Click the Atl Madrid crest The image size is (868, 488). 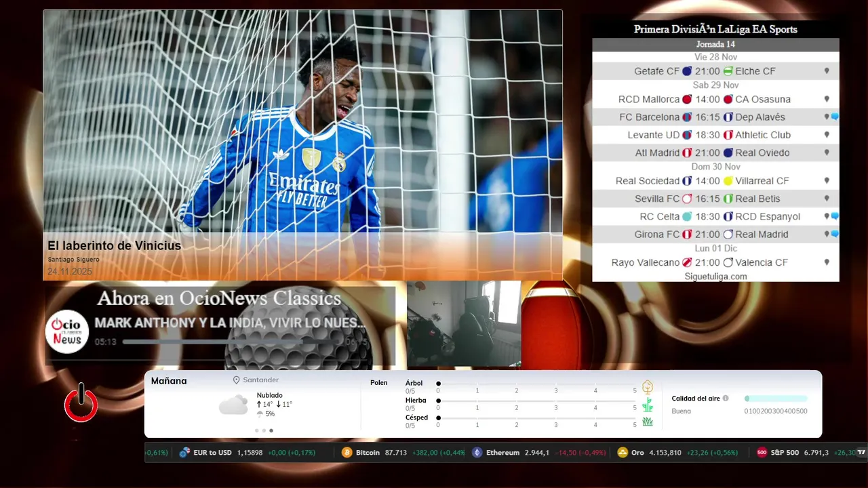point(687,153)
